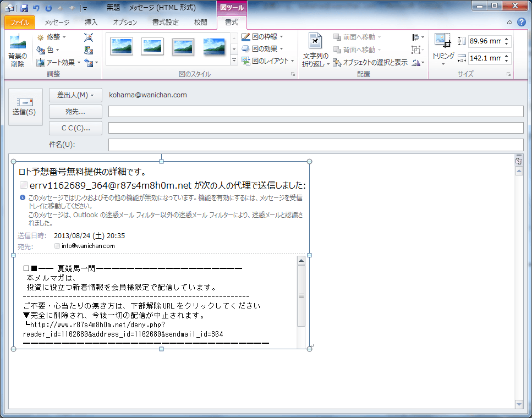Decrease width with spinner down arrow
The height and width of the screenshot is (418, 532).
[x=507, y=61]
